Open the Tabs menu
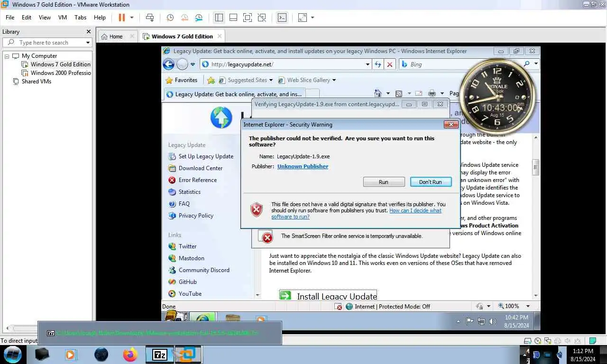 point(81,17)
